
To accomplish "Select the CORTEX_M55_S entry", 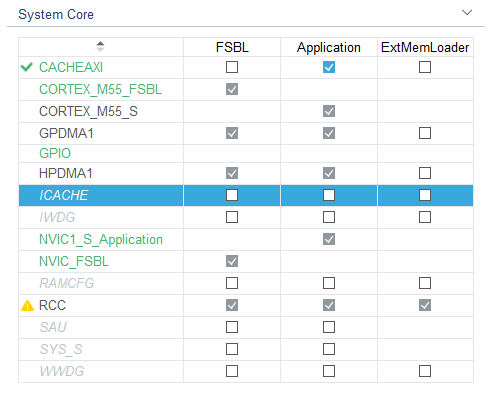I will 88,111.
